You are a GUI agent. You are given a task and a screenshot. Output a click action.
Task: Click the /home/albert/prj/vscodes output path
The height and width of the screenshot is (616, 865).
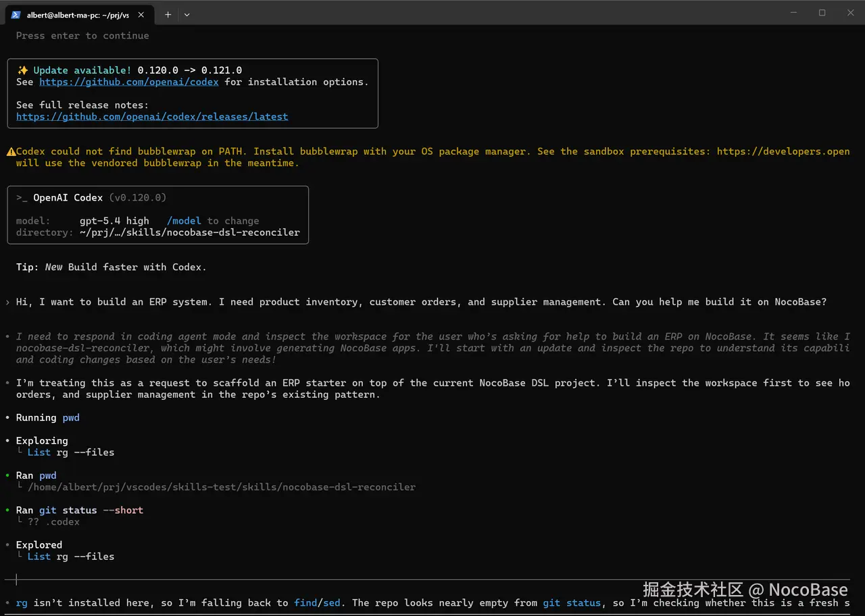(x=222, y=487)
